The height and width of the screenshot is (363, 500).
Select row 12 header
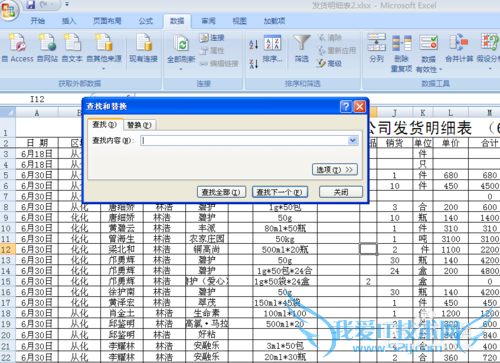7,249
